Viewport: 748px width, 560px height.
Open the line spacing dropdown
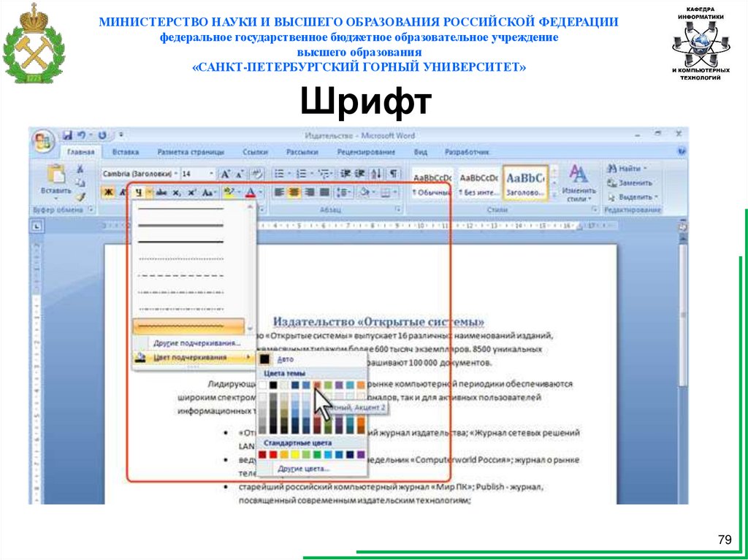click(344, 192)
